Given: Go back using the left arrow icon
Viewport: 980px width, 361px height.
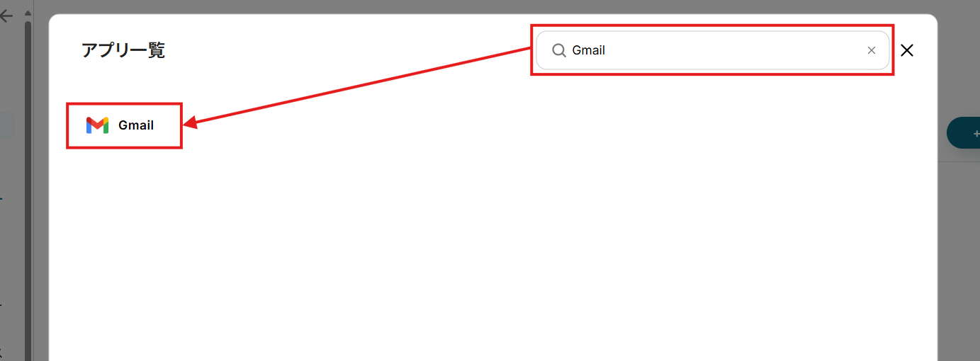Looking at the screenshot, I should [x=6, y=16].
